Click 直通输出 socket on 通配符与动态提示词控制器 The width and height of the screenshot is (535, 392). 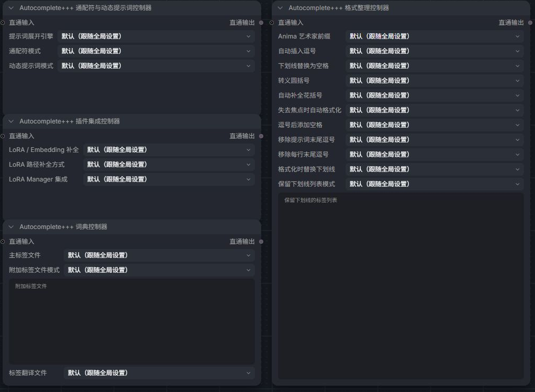[x=261, y=23]
